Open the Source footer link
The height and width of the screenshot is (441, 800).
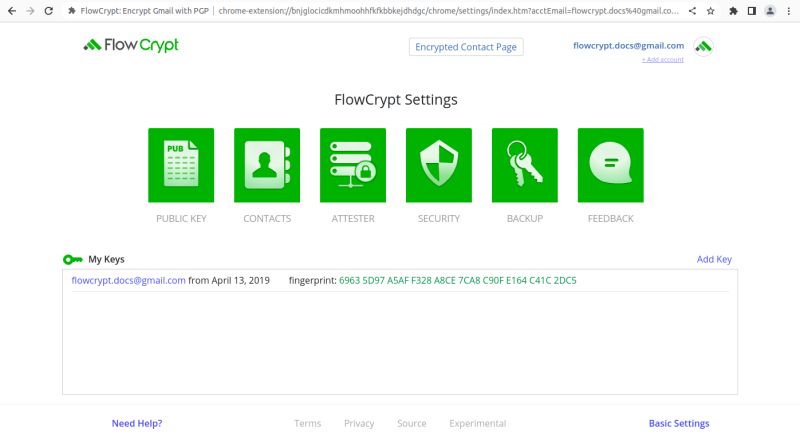point(412,423)
